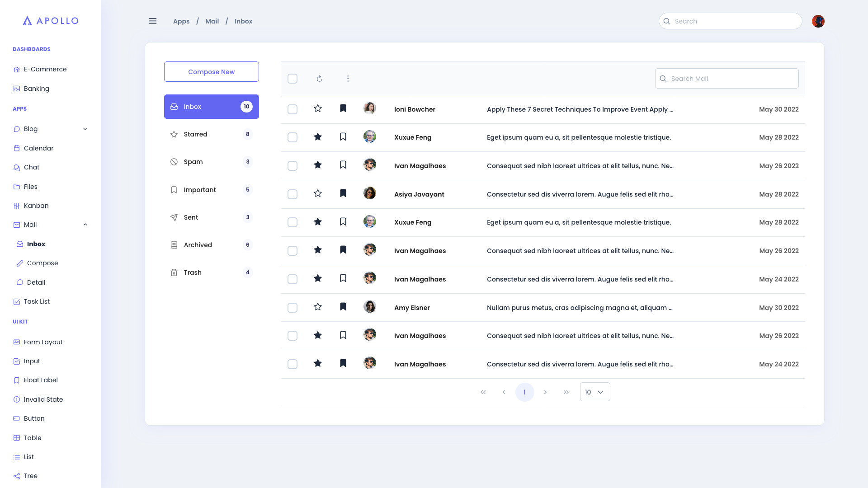This screenshot has width=868, height=488.
Task: Select the Spam folder icon
Action: tap(174, 161)
